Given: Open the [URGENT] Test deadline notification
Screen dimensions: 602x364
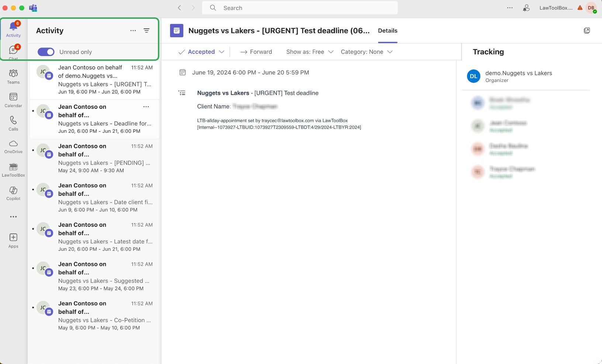Looking at the screenshot, I should [x=94, y=80].
